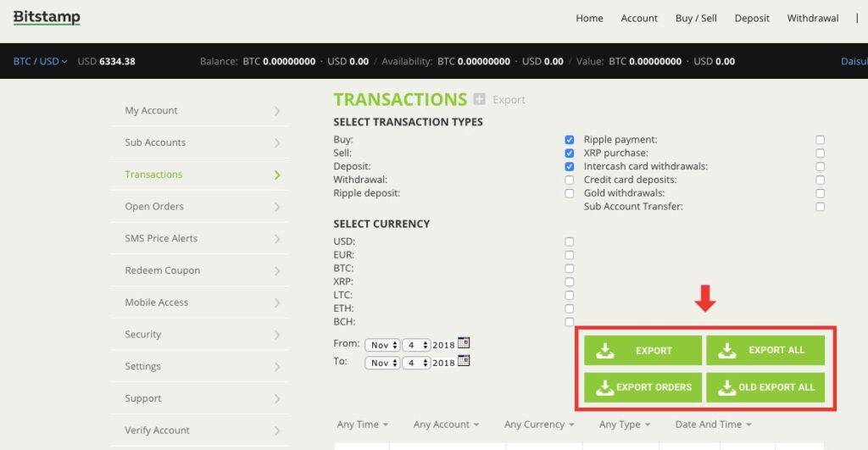
Task: Expand the Any Currency filter dropdown
Action: pos(540,425)
